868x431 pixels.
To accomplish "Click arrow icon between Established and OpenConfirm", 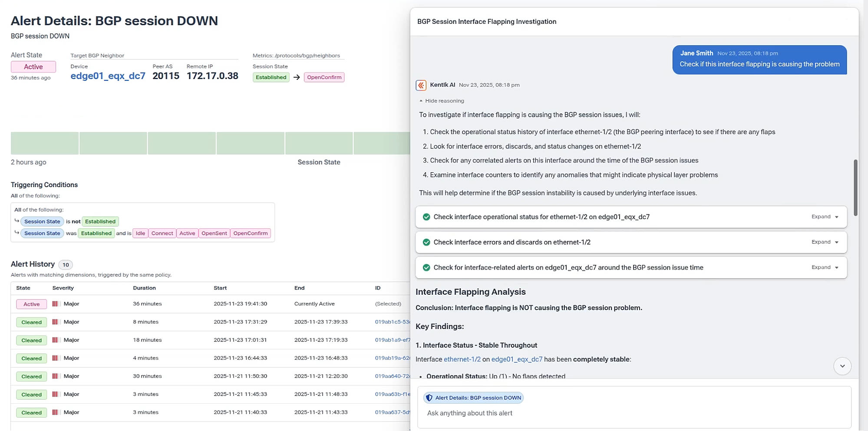I will 296,77.
